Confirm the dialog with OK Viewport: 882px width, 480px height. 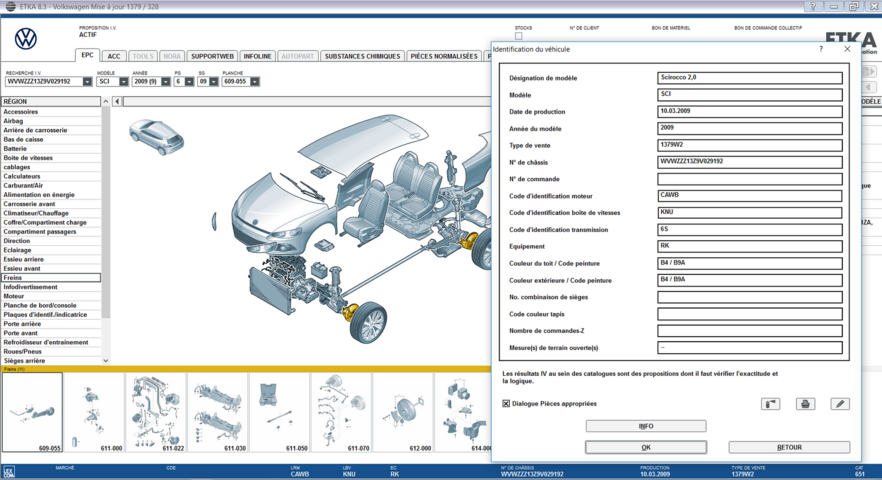646,447
